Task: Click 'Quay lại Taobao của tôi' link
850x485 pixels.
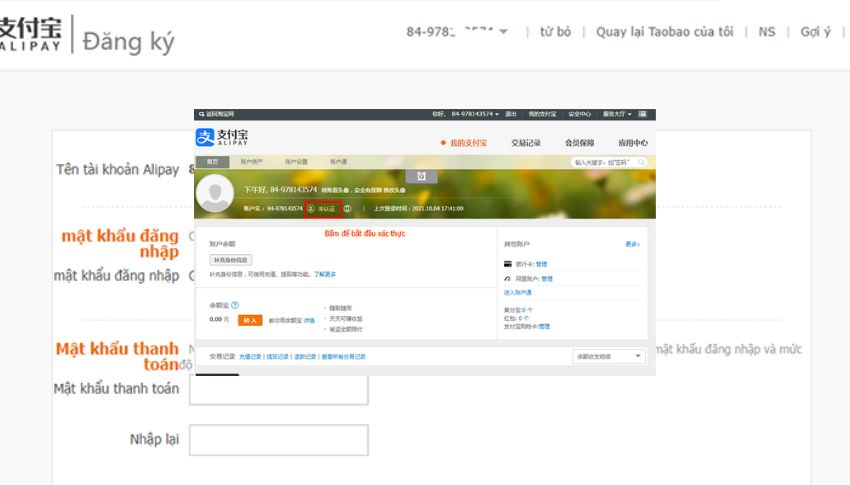Action: point(665,31)
